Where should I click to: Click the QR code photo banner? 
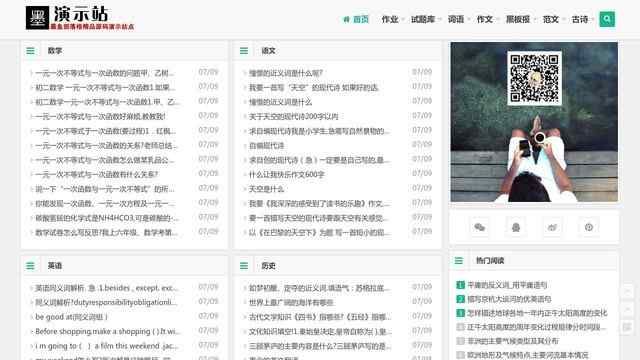[x=534, y=122]
